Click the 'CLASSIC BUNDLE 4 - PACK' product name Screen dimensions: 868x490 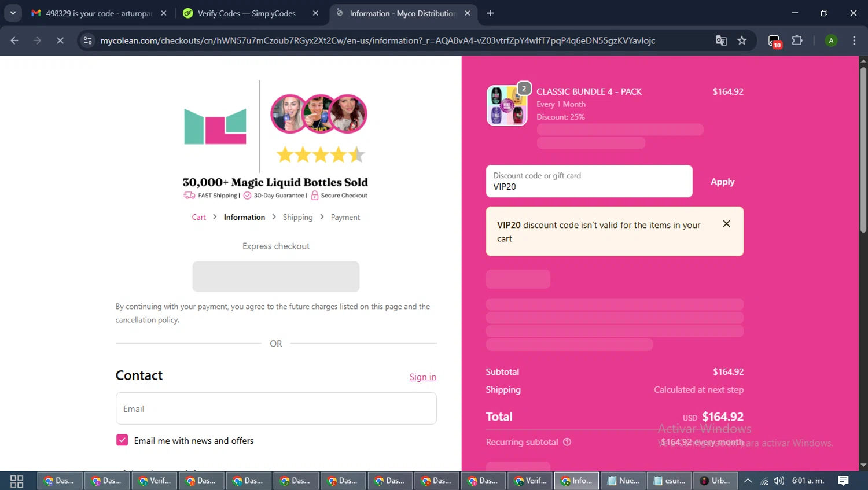click(589, 91)
